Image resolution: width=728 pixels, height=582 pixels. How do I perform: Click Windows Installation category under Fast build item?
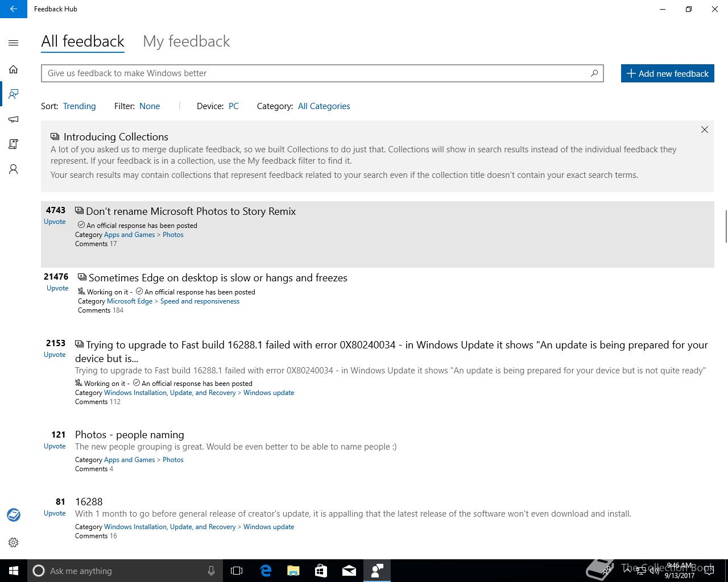point(169,393)
